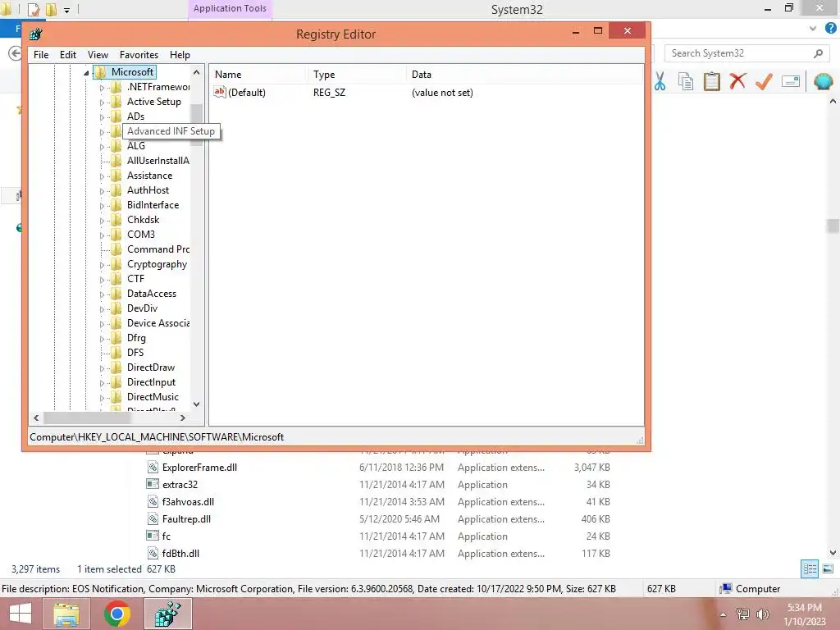Click the network icon in system tray

pyautogui.click(x=743, y=614)
